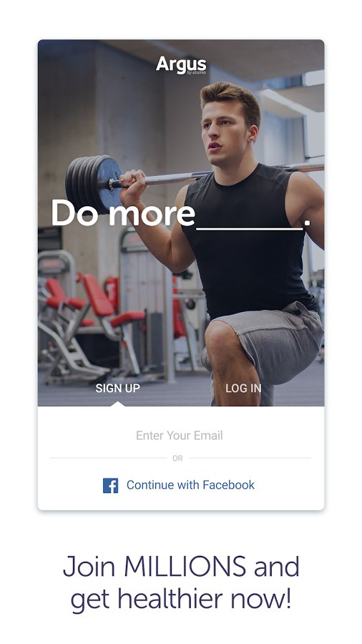Click the 'get healthier now!' text line
The width and height of the screenshot is (362, 644).
point(181,599)
